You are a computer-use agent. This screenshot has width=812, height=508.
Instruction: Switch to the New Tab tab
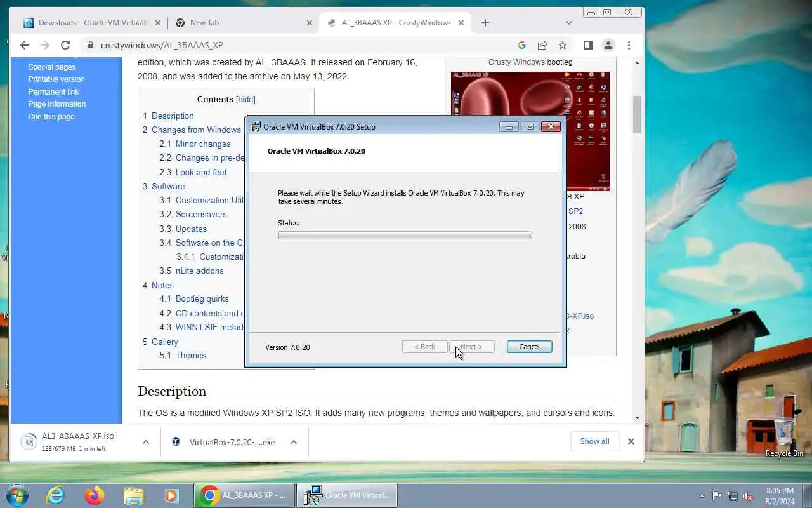tap(244, 23)
